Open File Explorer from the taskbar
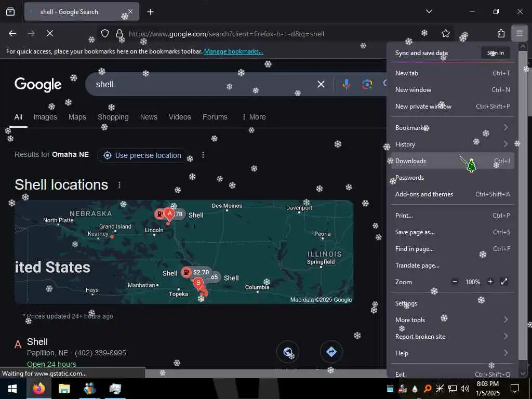The image size is (532, 399). (x=64, y=389)
